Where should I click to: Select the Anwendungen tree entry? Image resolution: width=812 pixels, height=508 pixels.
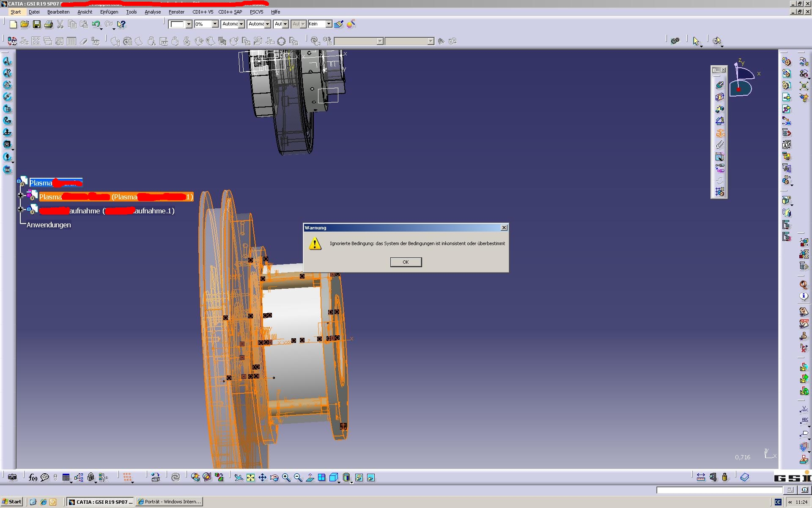pyautogui.click(x=49, y=225)
